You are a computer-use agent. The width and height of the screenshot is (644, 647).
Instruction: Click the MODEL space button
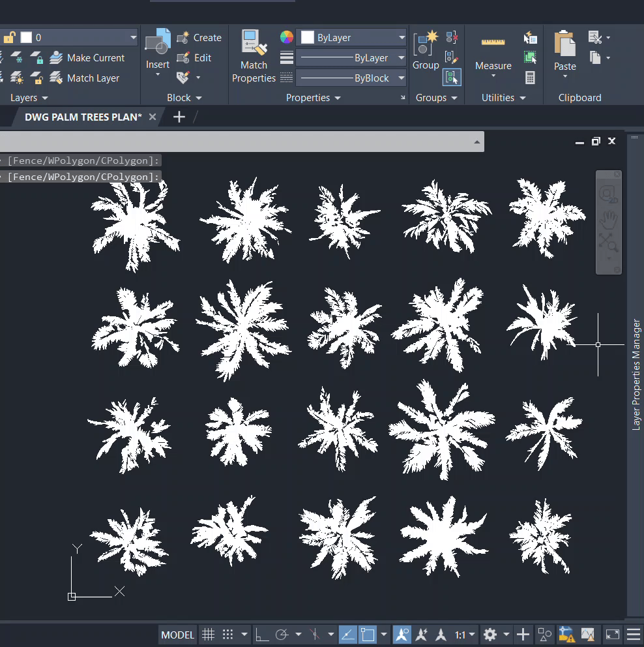(x=177, y=635)
